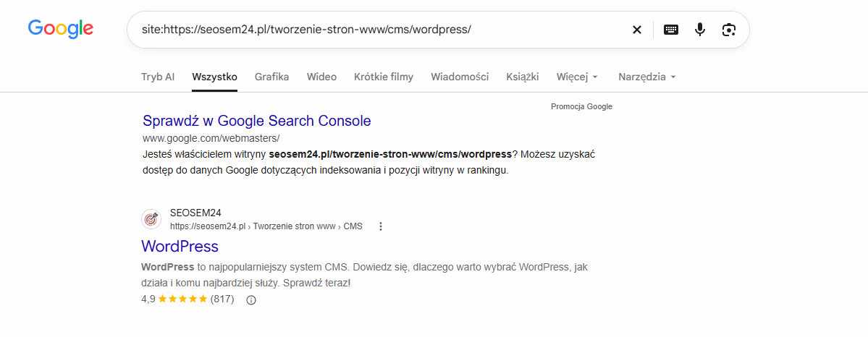Switch to the Tryb AI tab

pos(158,77)
